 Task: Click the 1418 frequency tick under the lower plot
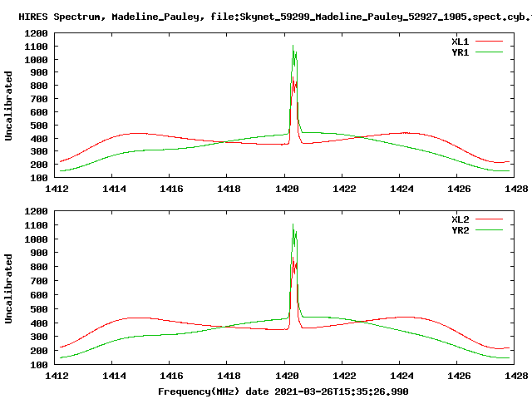[229, 376]
